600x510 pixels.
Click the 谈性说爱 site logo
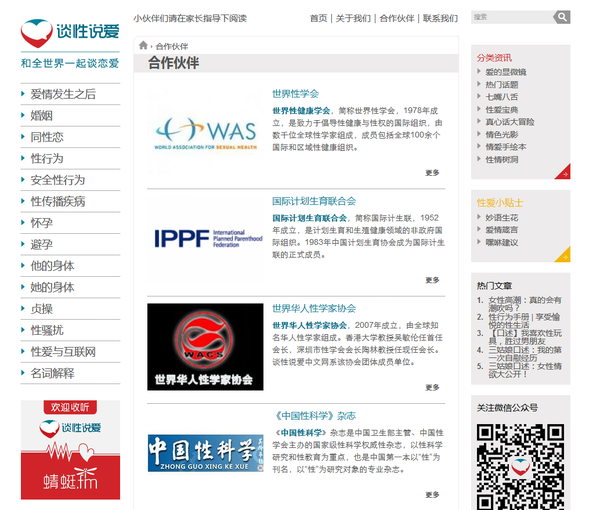click(70, 33)
